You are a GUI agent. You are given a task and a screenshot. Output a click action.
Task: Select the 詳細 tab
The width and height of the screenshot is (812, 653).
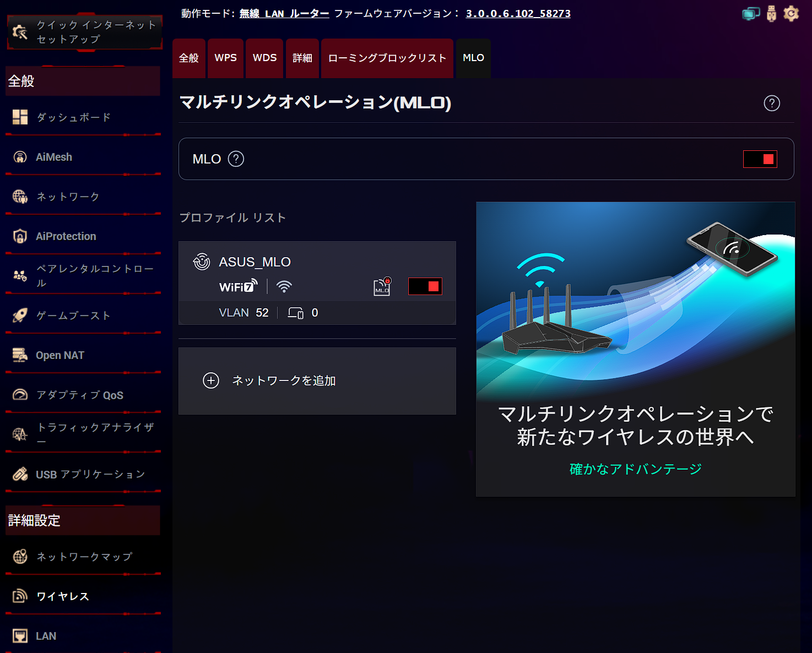click(302, 58)
